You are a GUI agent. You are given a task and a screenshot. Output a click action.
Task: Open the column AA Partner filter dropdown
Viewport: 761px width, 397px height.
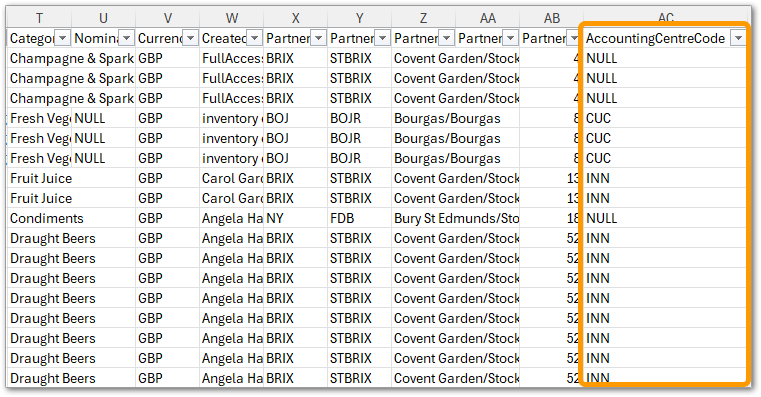coord(511,38)
